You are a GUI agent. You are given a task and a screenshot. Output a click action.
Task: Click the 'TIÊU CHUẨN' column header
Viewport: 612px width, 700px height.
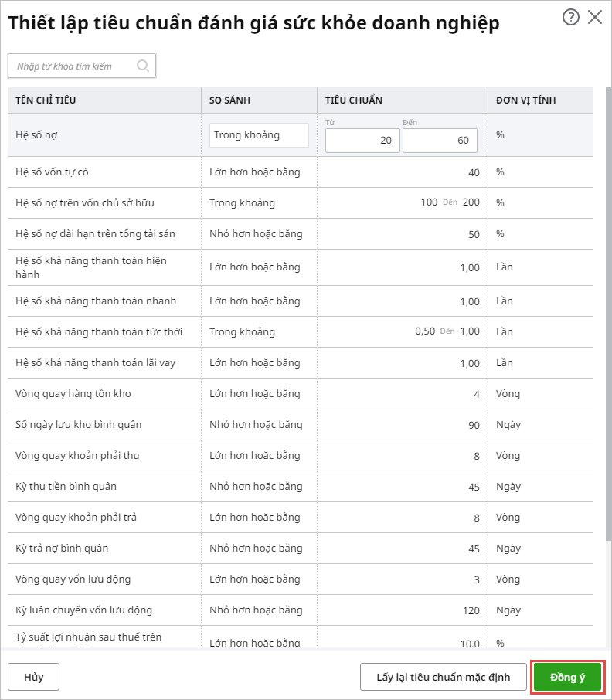click(354, 100)
